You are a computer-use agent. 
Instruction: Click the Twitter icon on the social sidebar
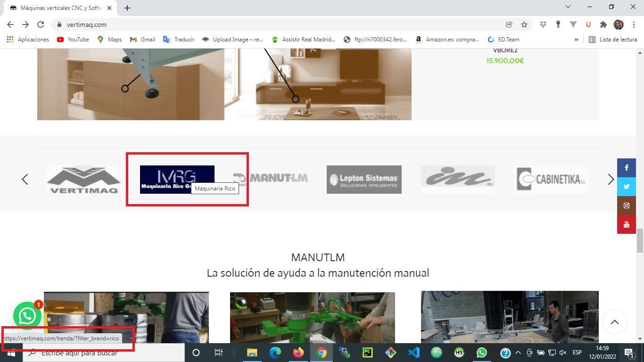[x=627, y=187]
